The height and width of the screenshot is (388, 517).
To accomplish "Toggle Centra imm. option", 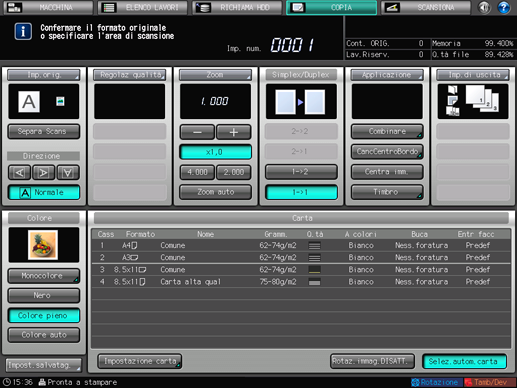I will click(x=387, y=172).
